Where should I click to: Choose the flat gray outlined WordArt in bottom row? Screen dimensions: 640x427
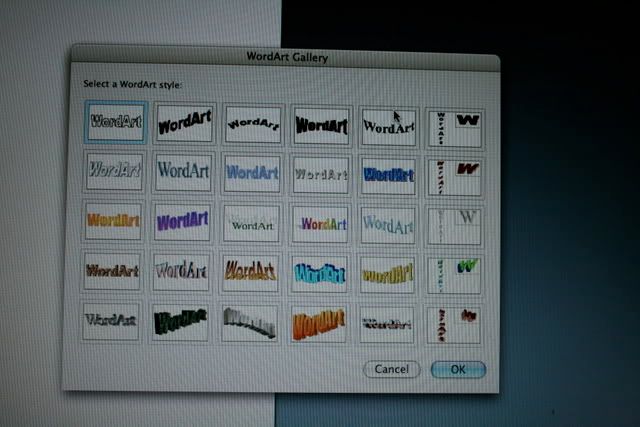click(111, 320)
